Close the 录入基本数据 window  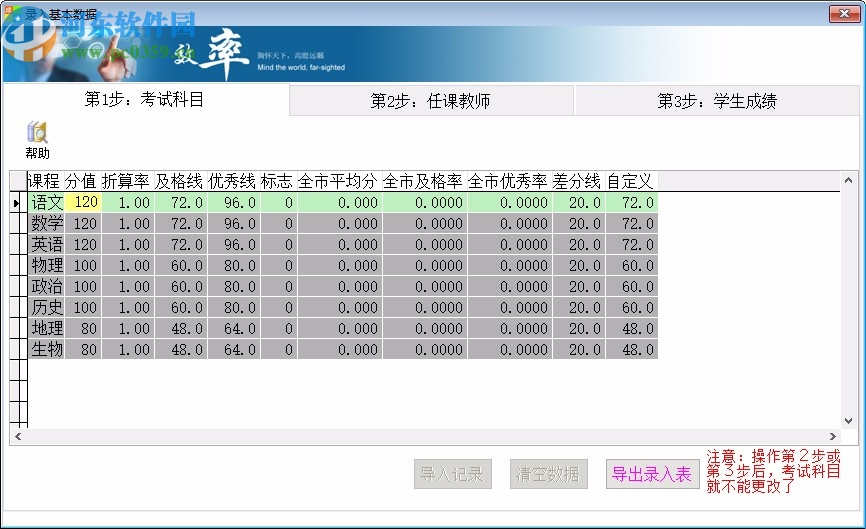pyautogui.click(x=844, y=13)
